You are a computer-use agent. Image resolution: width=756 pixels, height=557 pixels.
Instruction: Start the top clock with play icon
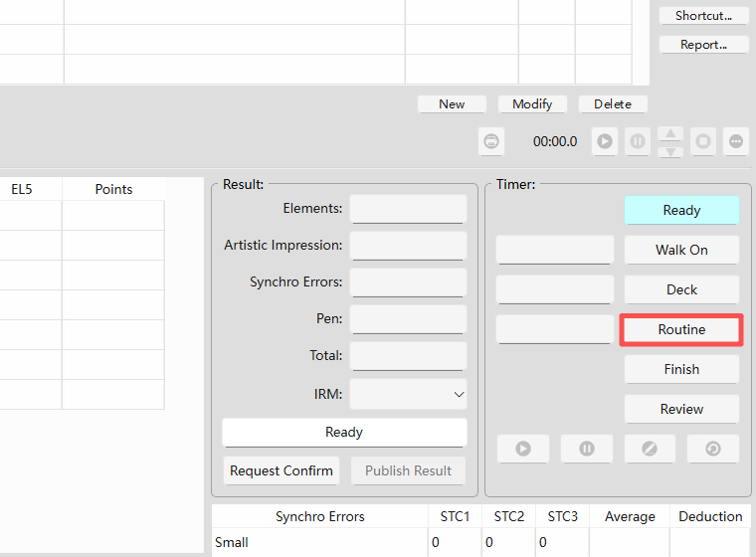[605, 141]
